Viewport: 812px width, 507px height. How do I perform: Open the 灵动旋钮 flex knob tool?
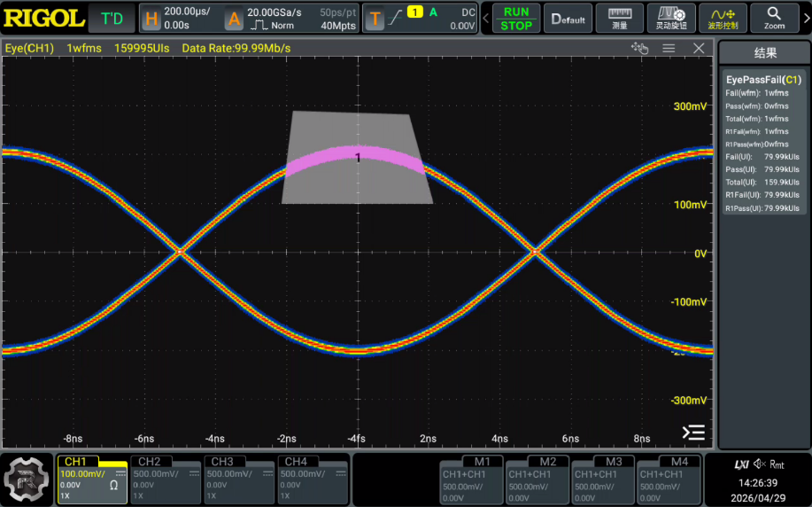pyautogui.click(x=671, y=19)
